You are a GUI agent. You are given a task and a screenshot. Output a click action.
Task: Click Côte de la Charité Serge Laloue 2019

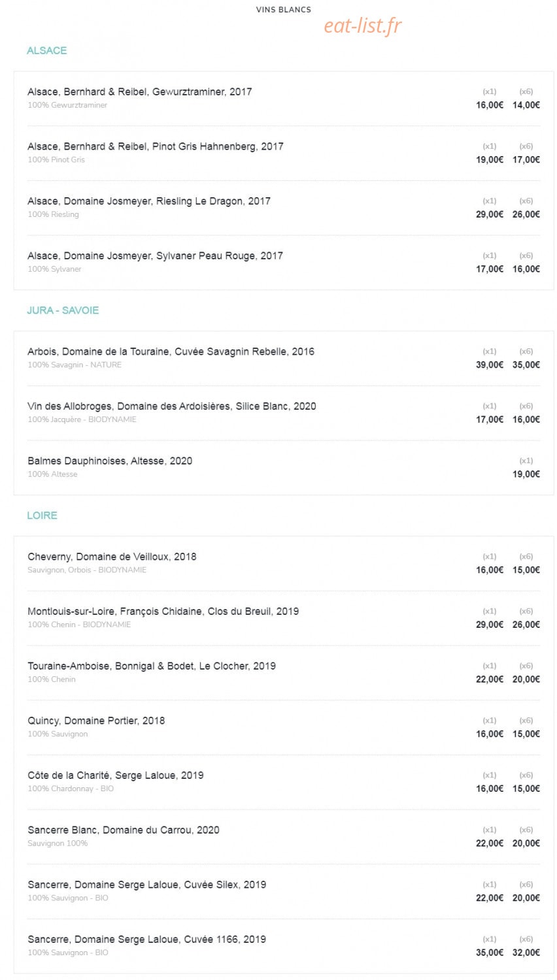[x=116, y=776]
